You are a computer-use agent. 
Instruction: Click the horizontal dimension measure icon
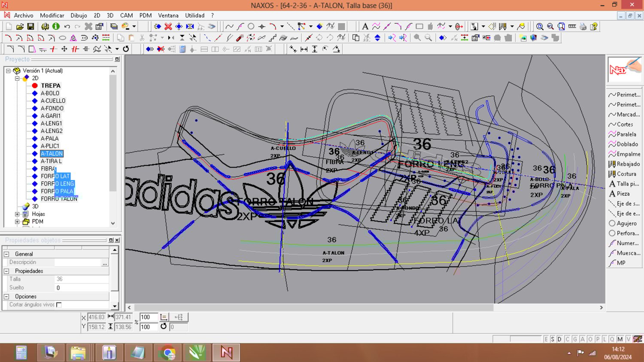[x=304, y=49]
